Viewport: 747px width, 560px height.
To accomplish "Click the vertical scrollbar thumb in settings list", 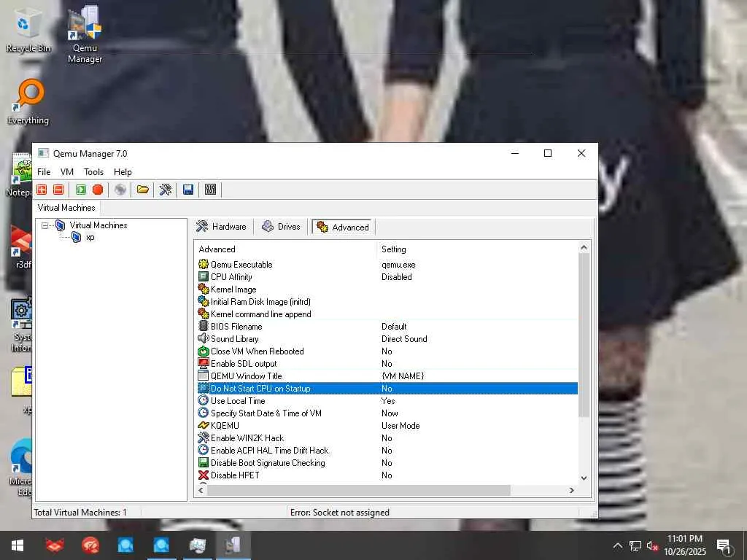I will [584, 335].
